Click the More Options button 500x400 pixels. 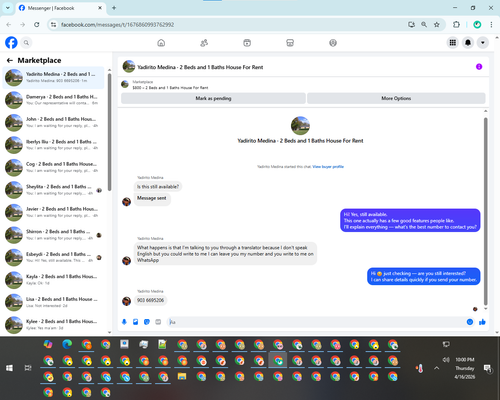pos(396,98)
